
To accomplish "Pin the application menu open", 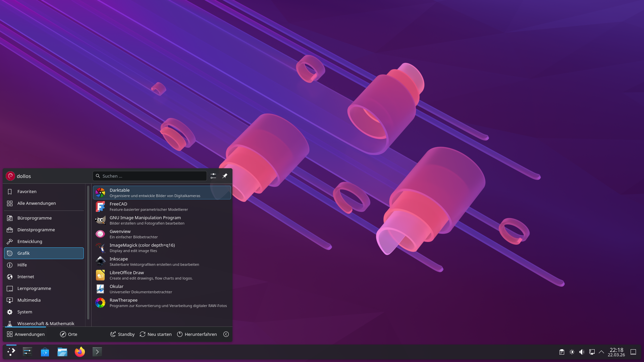I will [225, 176].
